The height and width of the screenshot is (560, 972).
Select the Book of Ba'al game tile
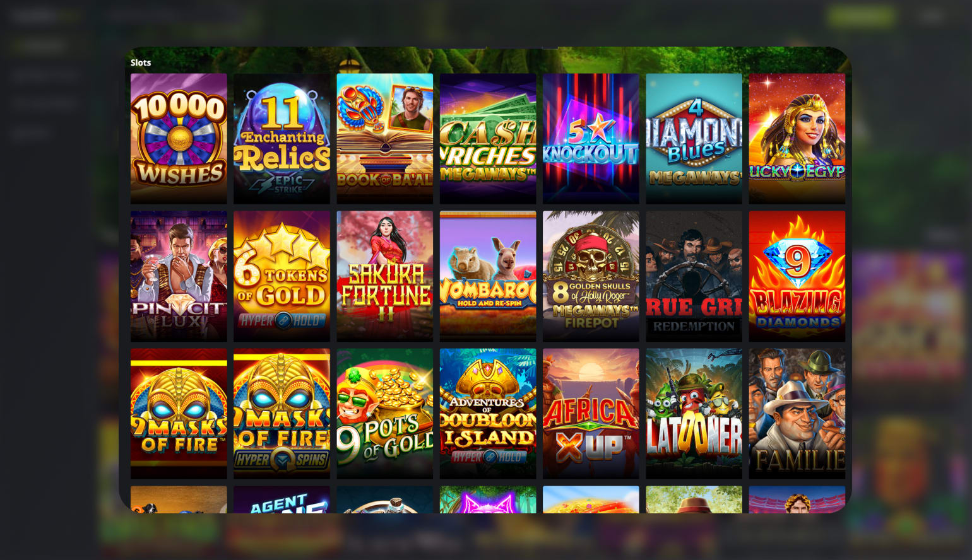[384, 139]
